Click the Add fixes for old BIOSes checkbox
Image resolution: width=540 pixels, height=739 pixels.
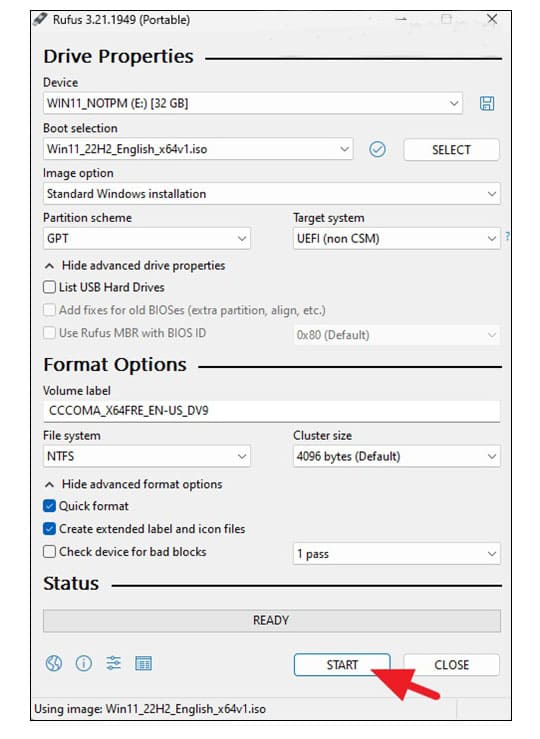tap(49, 310)
